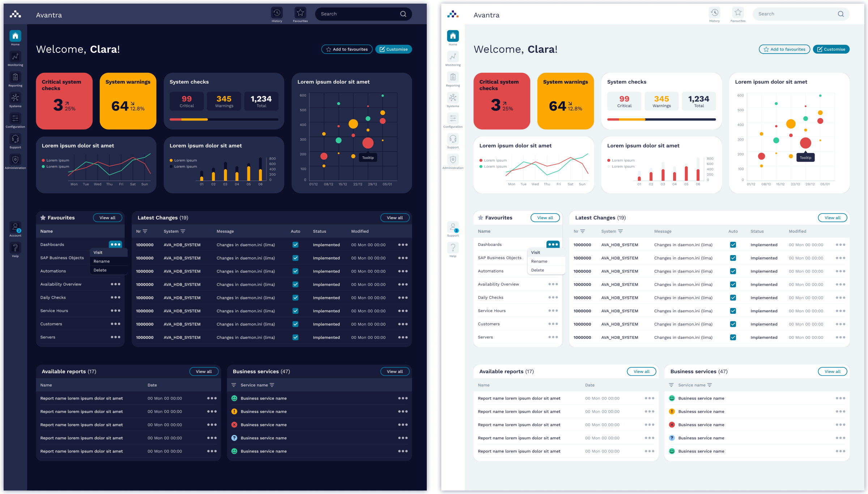Screen dimensions: 868x494
Task: Open Help icon in the light sidebar
Action: [x=453, y=248]
